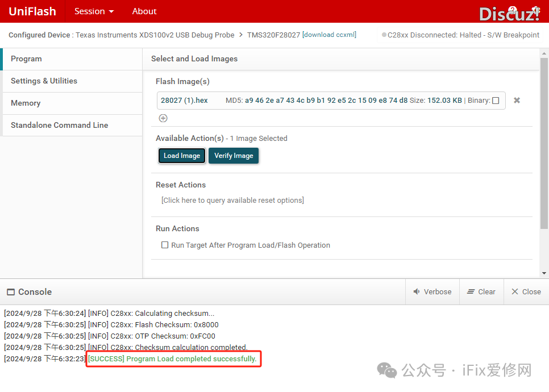Click the C28xx connection status indicator dot
Viewport: 549px width, 392px height.
tap(384, 35)
